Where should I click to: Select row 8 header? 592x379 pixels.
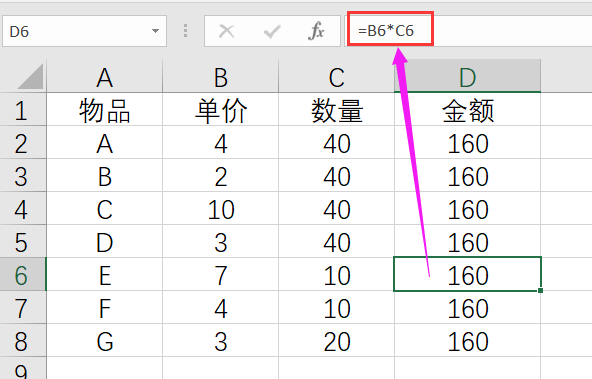pyautogui.click(x=22, y=340)
